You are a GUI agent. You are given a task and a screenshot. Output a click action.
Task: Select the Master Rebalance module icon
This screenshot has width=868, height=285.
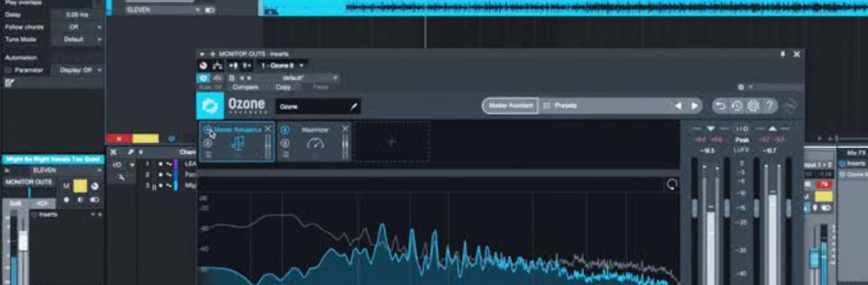(x=238, y=143)
